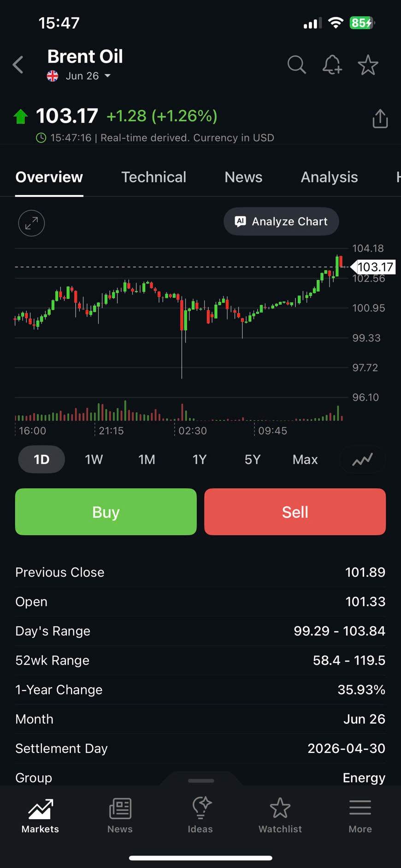
Task: Open Ideas in bottom bar
Action: [200, 815]
